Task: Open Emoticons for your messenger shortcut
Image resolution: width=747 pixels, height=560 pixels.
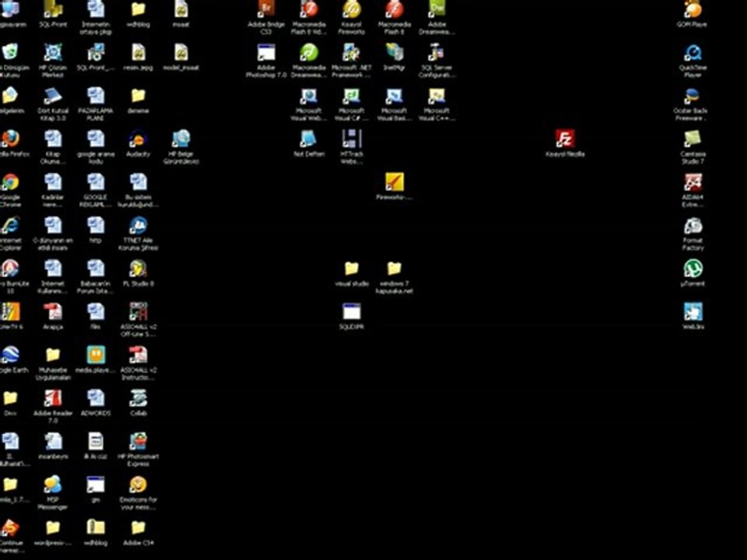Action: 139,485
